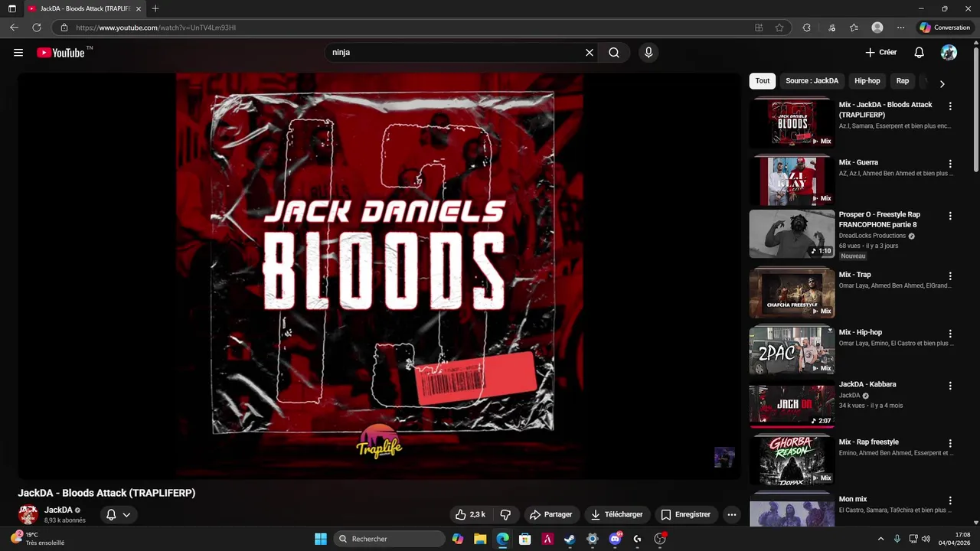The image size is (980, 551).
Task: Share the video via Partager
Action: click(x=551, y=514)
